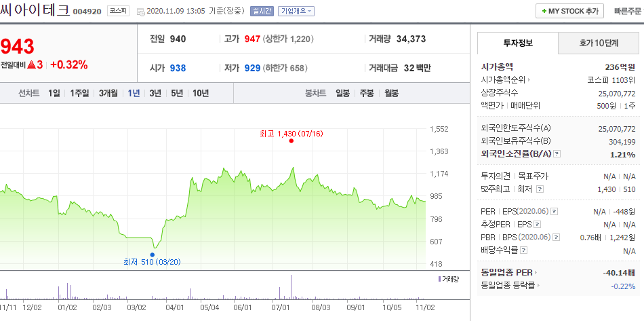
Task: Open help icon beside 배당수익률
Action: (x=523, y=250)
